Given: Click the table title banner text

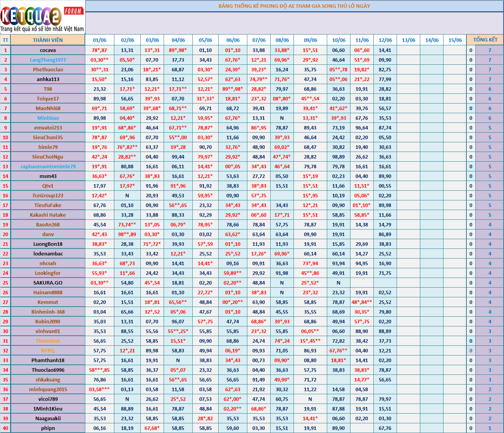Looking at the screenshot, I should (294, 6).
